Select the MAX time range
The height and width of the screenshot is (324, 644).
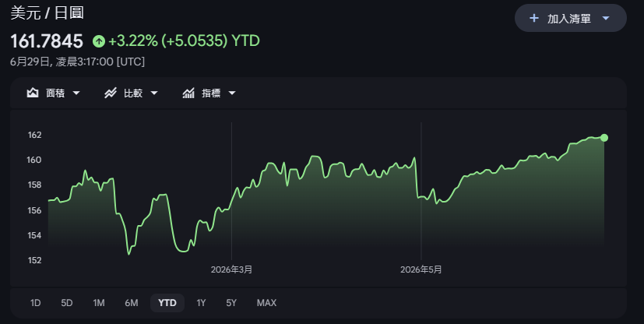pos(266,303)
